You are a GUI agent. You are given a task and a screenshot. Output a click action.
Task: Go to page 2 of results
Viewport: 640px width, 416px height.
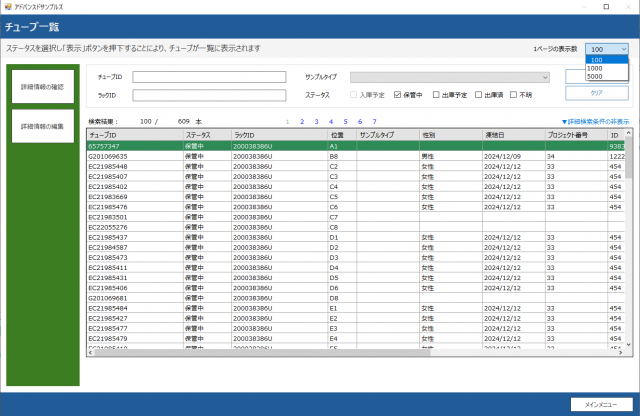point(302,121)
